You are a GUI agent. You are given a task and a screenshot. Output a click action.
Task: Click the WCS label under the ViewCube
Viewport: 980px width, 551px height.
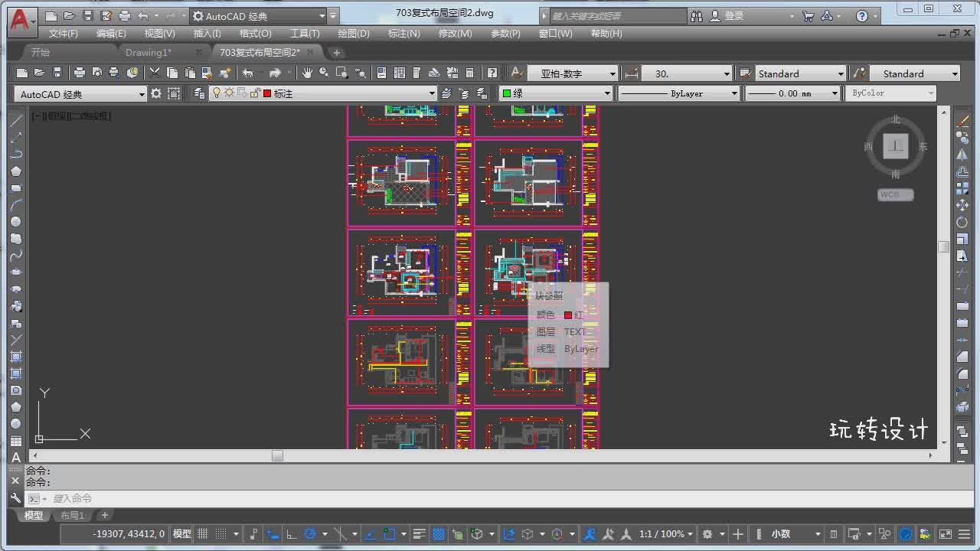click(x=895, y=194)
